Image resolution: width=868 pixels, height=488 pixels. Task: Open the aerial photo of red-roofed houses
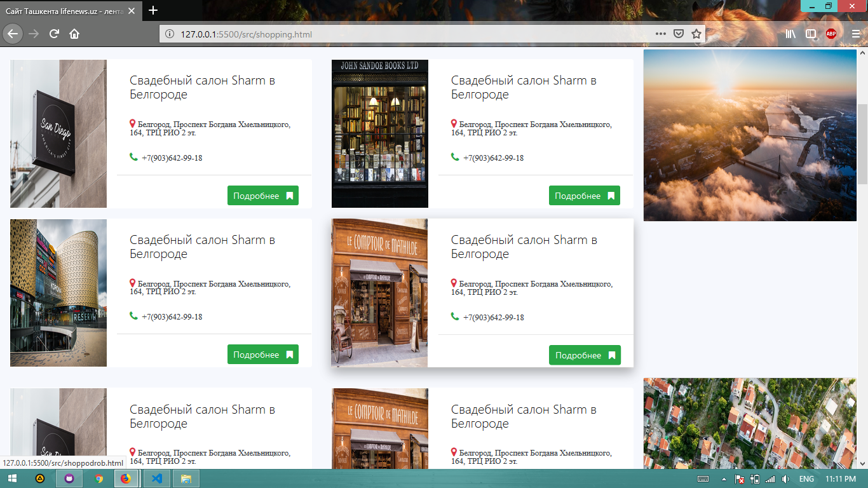click(750, 424)
